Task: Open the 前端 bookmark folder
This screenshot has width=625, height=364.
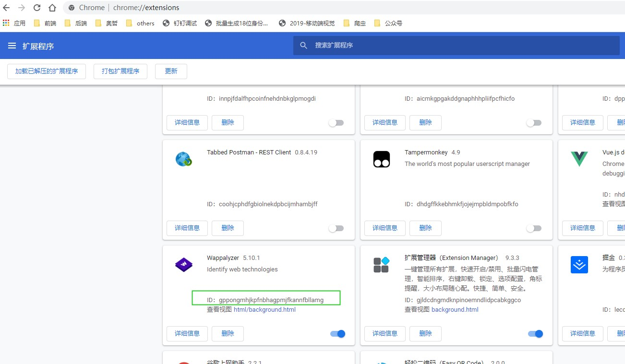Action: point(45,23)
